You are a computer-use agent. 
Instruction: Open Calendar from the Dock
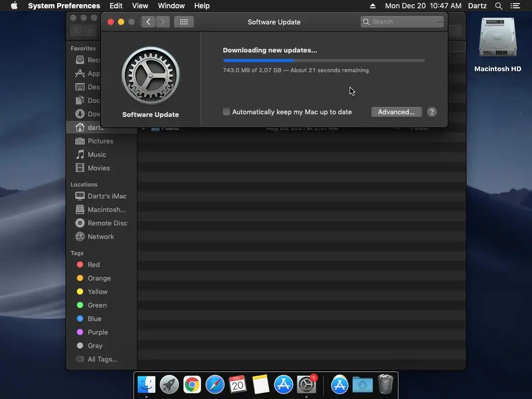237,384
